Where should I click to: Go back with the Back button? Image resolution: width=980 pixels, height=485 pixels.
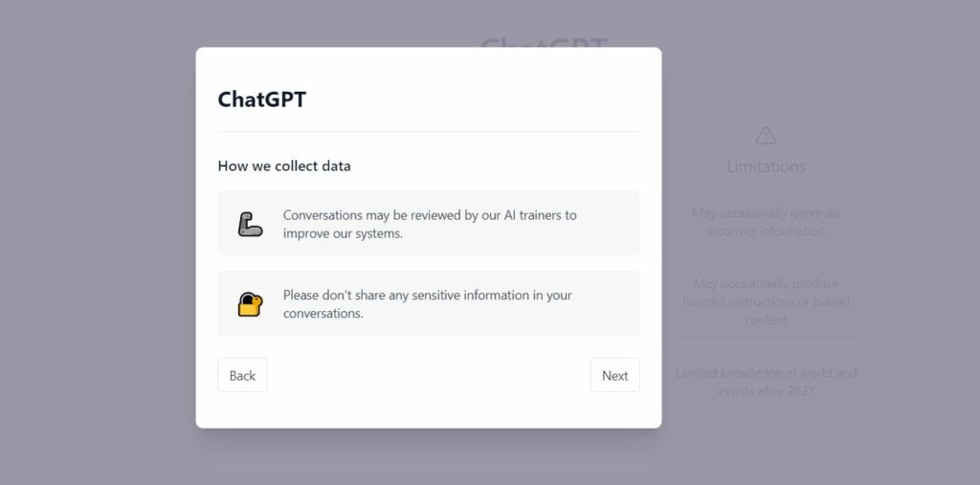pos(242,375)
